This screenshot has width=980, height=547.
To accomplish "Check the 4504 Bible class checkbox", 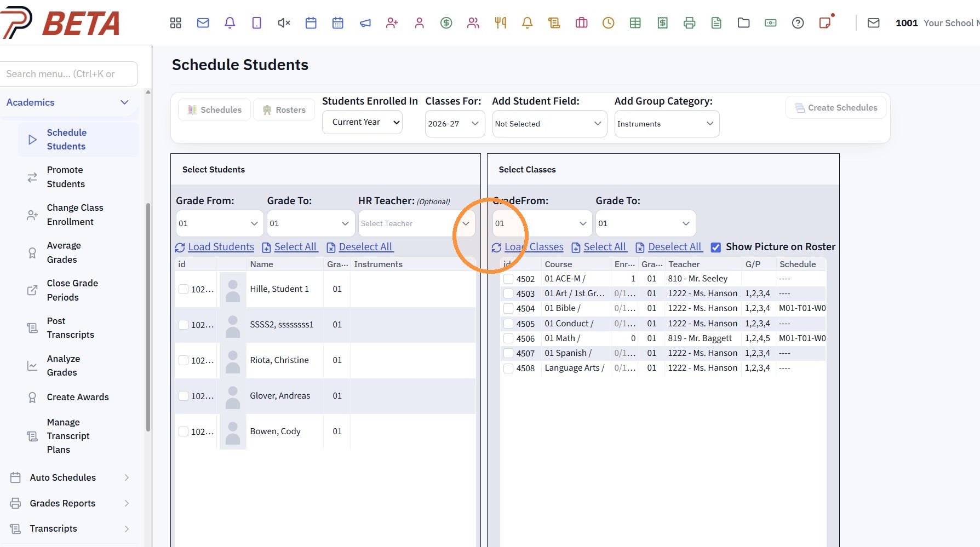I will (x=508, y=308).
